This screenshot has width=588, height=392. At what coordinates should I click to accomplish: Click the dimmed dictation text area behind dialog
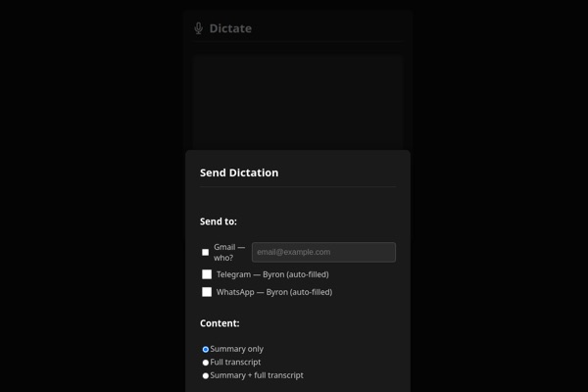click(298, 102)
